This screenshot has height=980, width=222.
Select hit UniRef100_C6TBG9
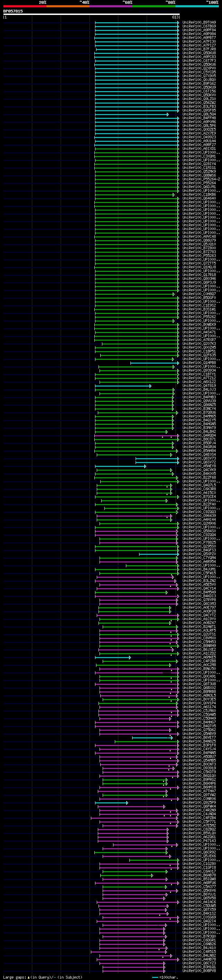tap(199, 26)
